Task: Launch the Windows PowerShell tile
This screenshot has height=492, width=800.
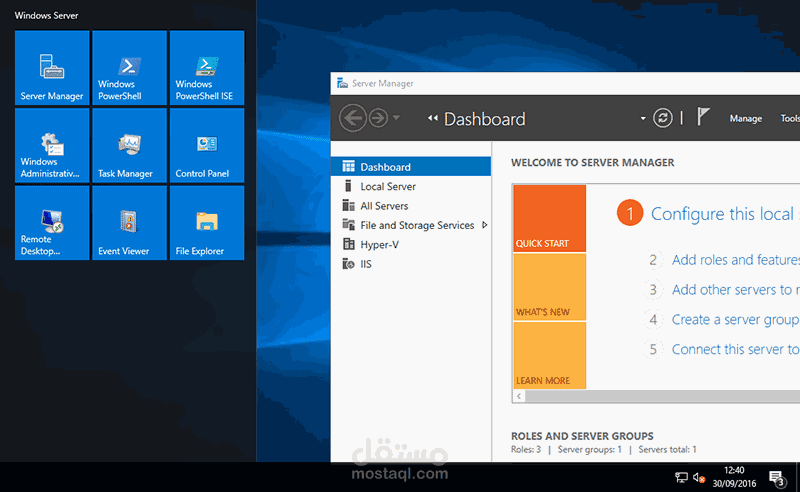Action: point(130,68)
